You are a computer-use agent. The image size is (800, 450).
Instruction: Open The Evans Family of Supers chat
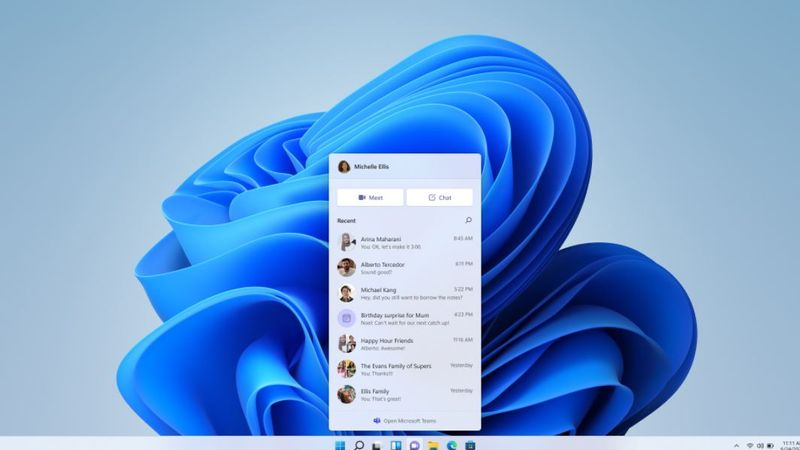coord(405,369)
